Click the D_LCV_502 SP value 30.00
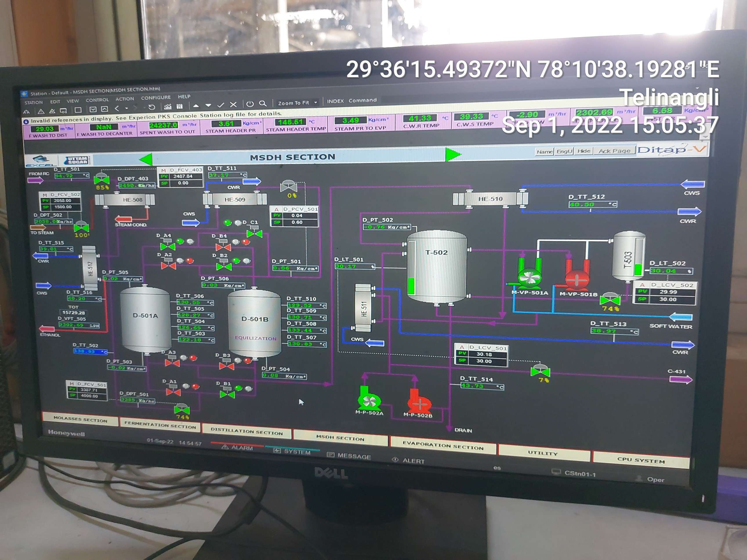 pos(668,299)
